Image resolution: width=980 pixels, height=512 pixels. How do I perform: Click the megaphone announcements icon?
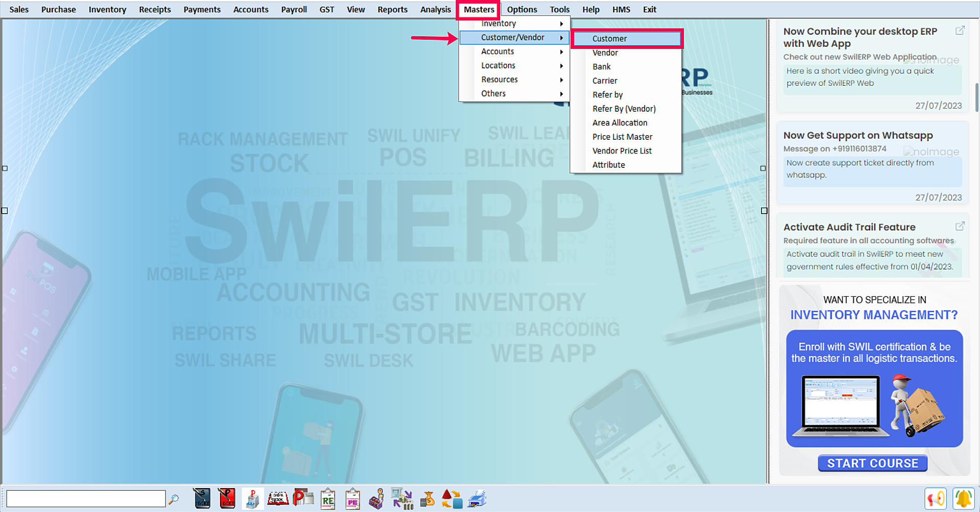coord(936,498)
